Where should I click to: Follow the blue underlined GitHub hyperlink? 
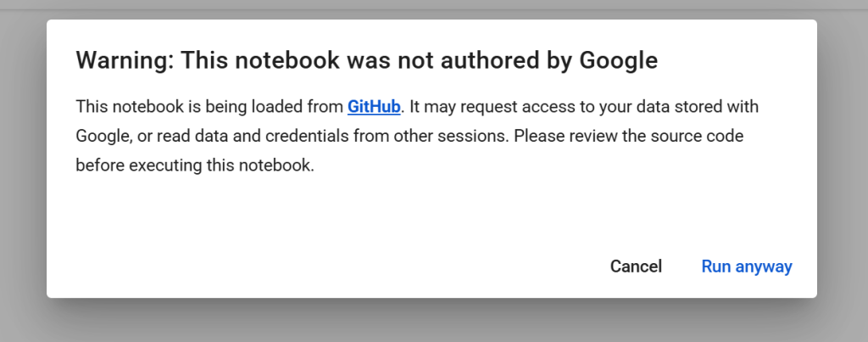[x=373, y=107]
